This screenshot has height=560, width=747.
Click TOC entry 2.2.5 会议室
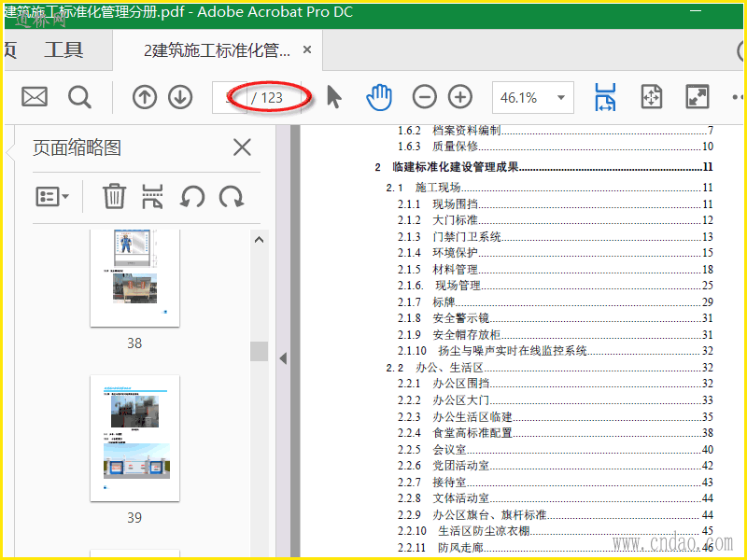(x=556, y=449)
